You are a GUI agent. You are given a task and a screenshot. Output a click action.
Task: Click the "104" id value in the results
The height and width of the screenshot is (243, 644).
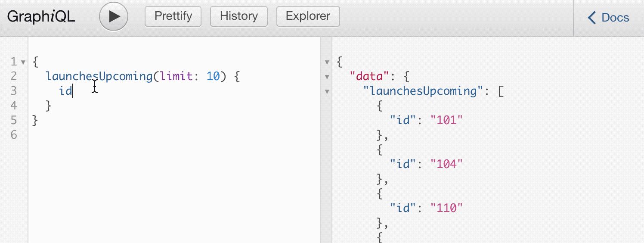[446, 164]
